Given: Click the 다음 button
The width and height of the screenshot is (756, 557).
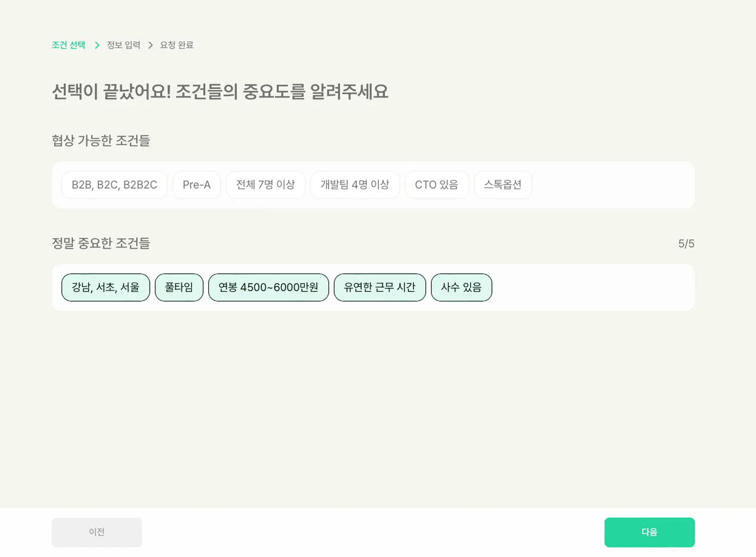Looking at the screenshot, I should tap(650, 532).
